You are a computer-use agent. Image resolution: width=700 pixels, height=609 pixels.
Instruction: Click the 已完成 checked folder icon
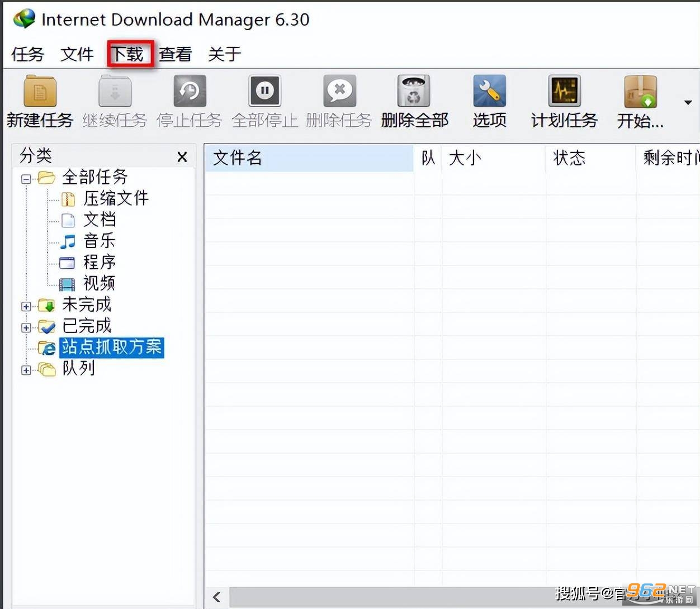(46, 326)
